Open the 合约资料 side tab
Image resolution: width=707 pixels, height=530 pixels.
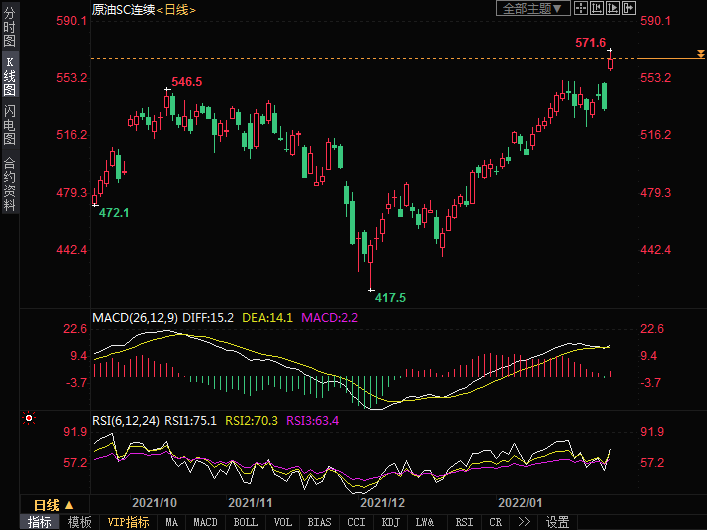point(9,183)
